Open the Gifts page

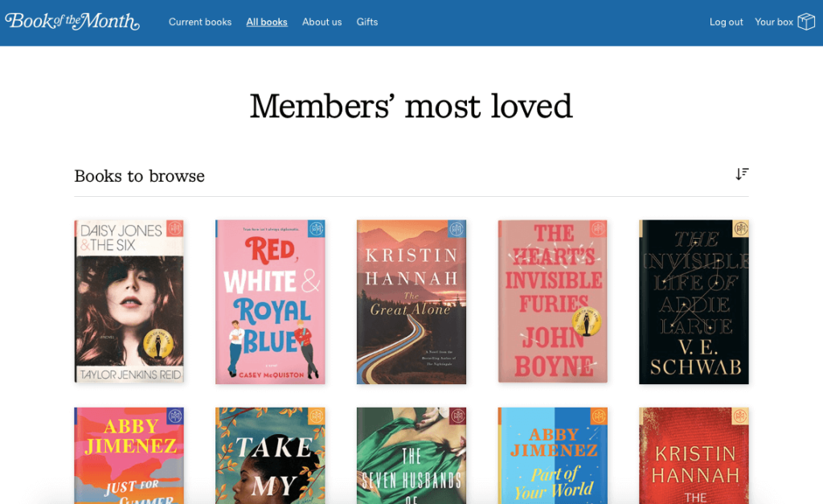coord(367,22)
